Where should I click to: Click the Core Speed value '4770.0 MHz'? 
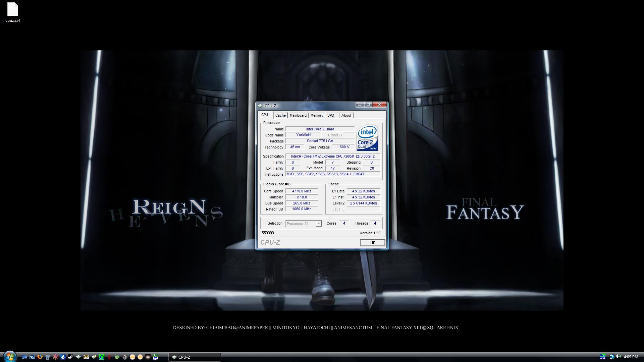(x=302, y=191)
